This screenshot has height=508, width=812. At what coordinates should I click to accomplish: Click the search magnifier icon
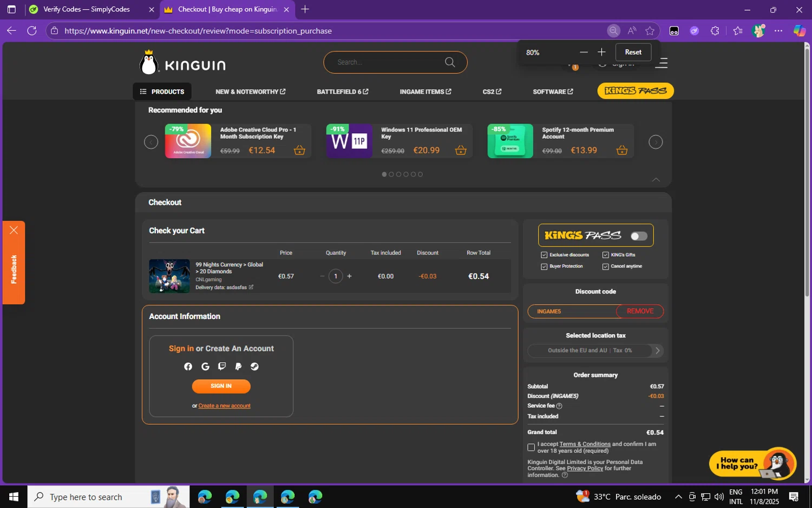click(450, 62)
